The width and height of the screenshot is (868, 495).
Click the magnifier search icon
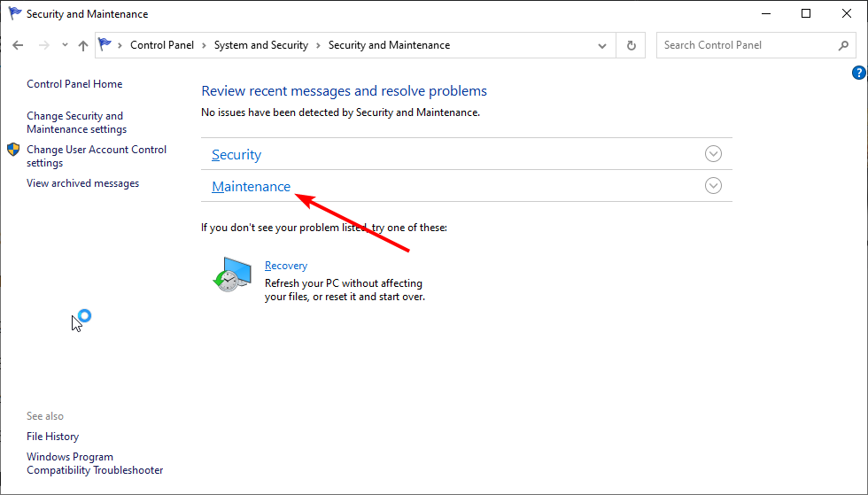(x=843, y=45)
